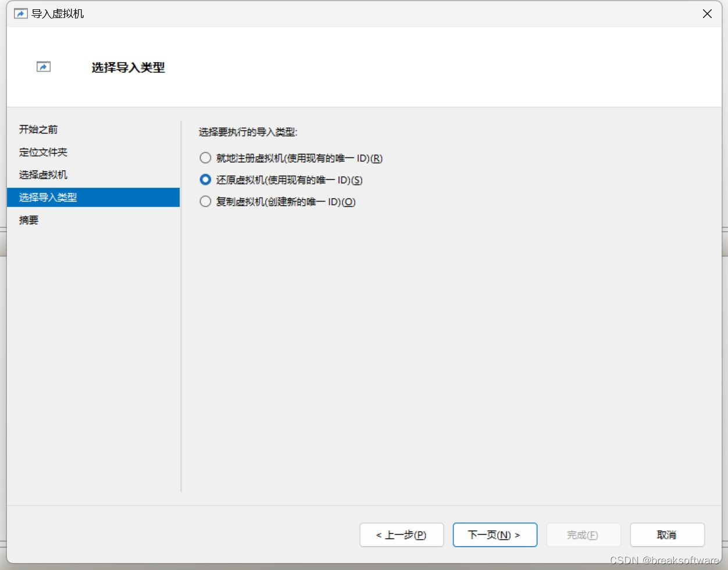Image resolution: width=728 pixels, height=570 pixels.
Task: Go to the 开始之前 wizard step
Action: pyautogui.click(x=38, y=130)
